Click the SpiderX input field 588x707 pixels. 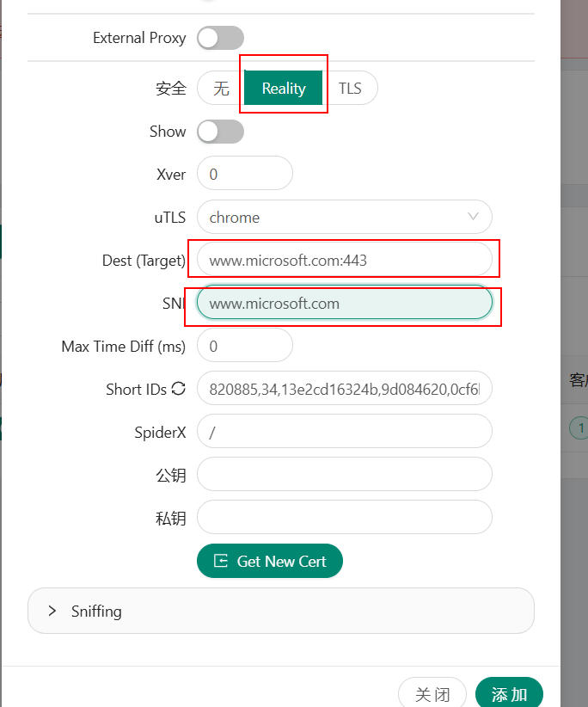point(344,432)
